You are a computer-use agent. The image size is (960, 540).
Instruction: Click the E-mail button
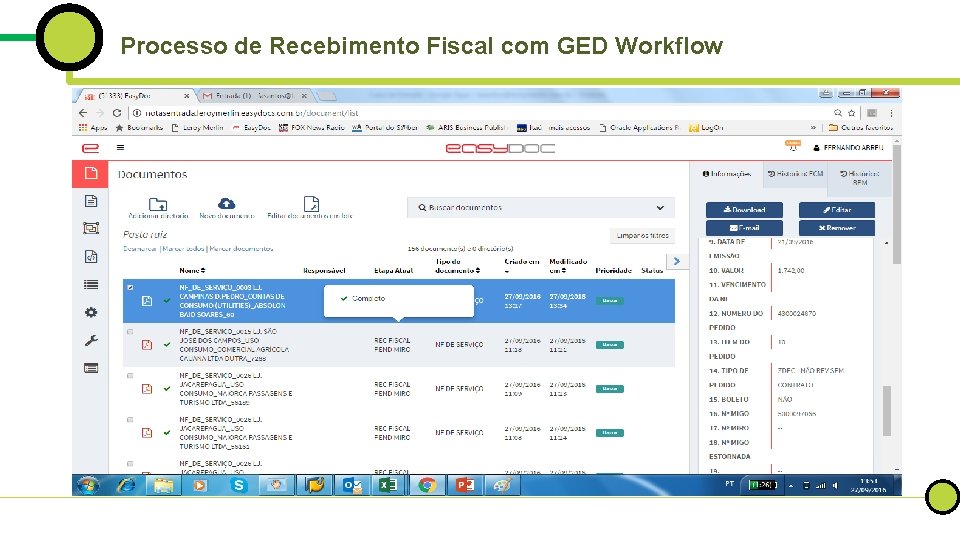tap(744, 227)
